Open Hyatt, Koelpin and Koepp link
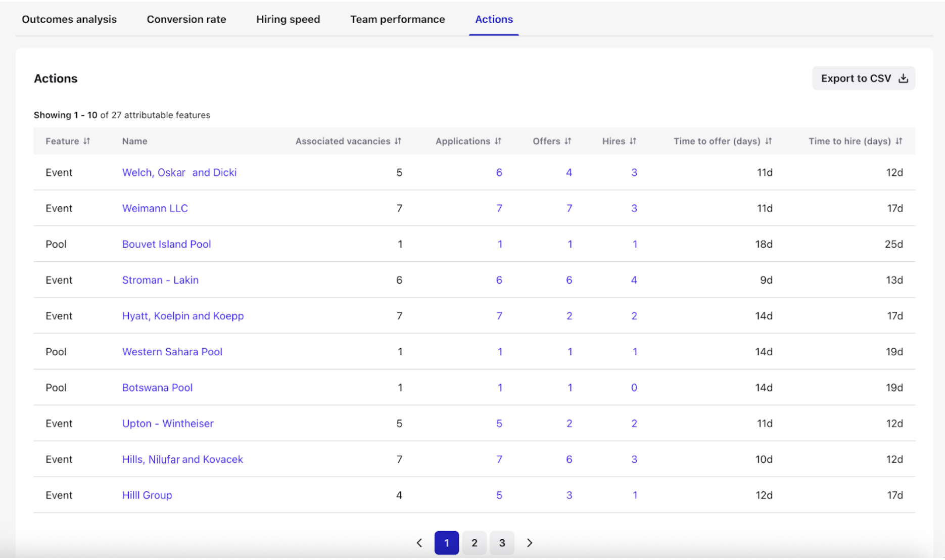Image resolution: width=945 pixels, height=560 pixels. point(183,316)
